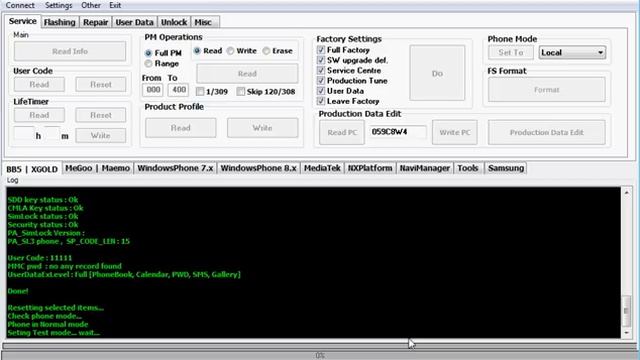
Task: Select the Service tab
Action: pyautogui.click(x=22, y=21)
